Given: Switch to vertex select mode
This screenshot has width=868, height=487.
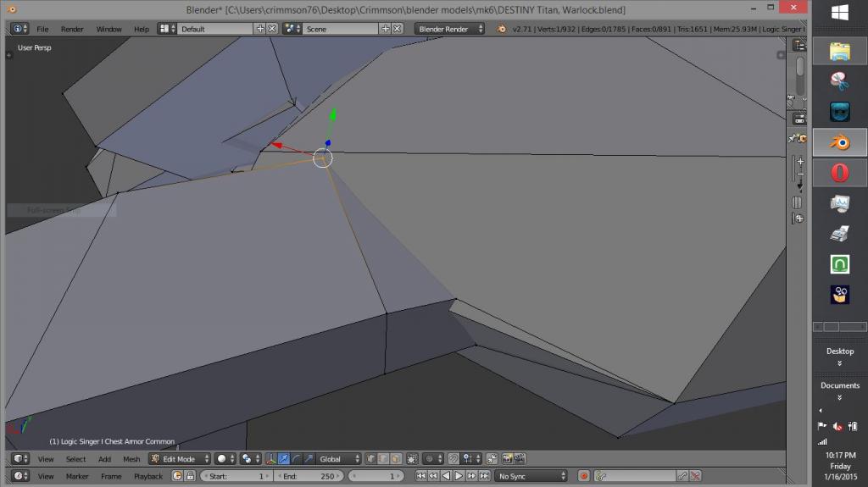Looking at the screenshot, I should click(x=371, y=459).
